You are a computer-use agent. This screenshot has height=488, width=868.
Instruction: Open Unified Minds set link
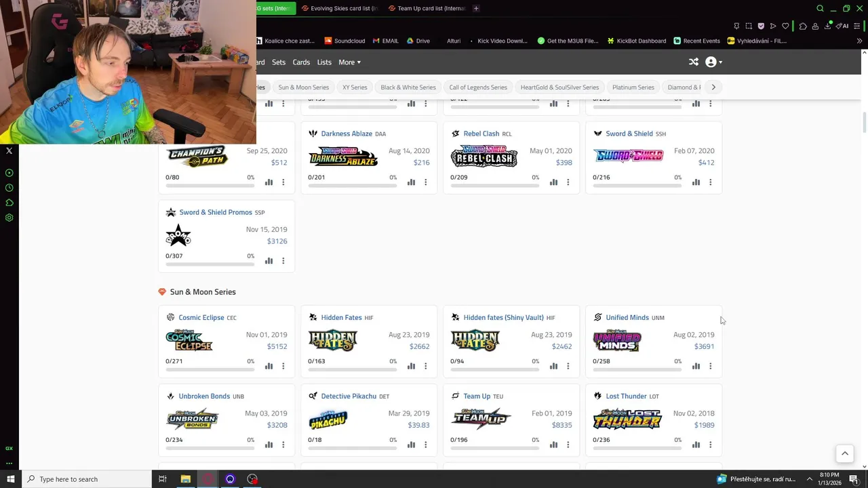[x=627, y=318]
